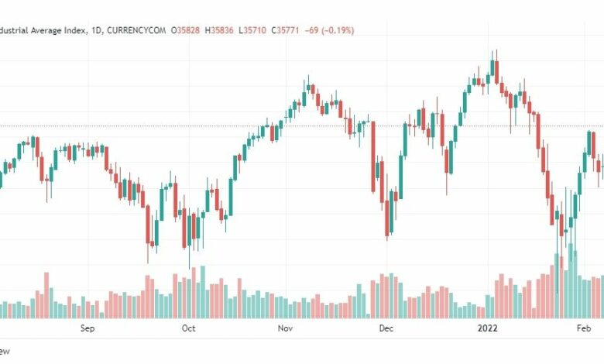This screenshot has height=364, width=604.
Task: Select the 1D interval label in legend
Action: [x=96, y=30]
